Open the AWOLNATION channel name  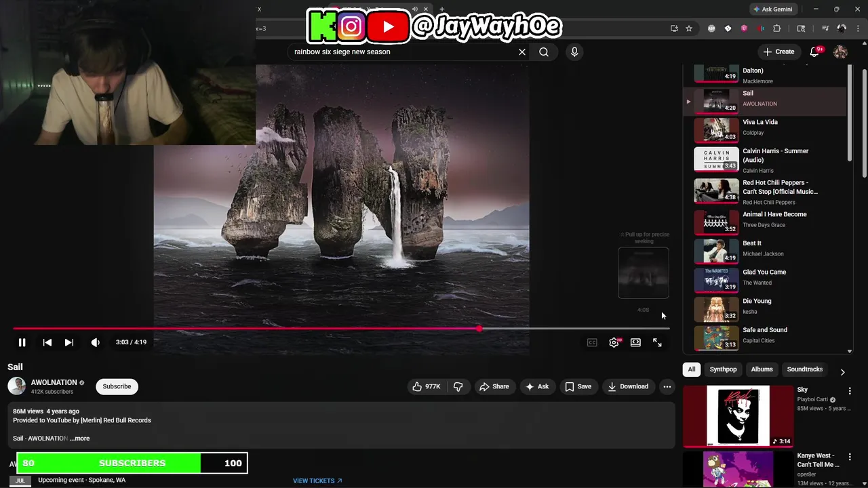tap(54, 382)
